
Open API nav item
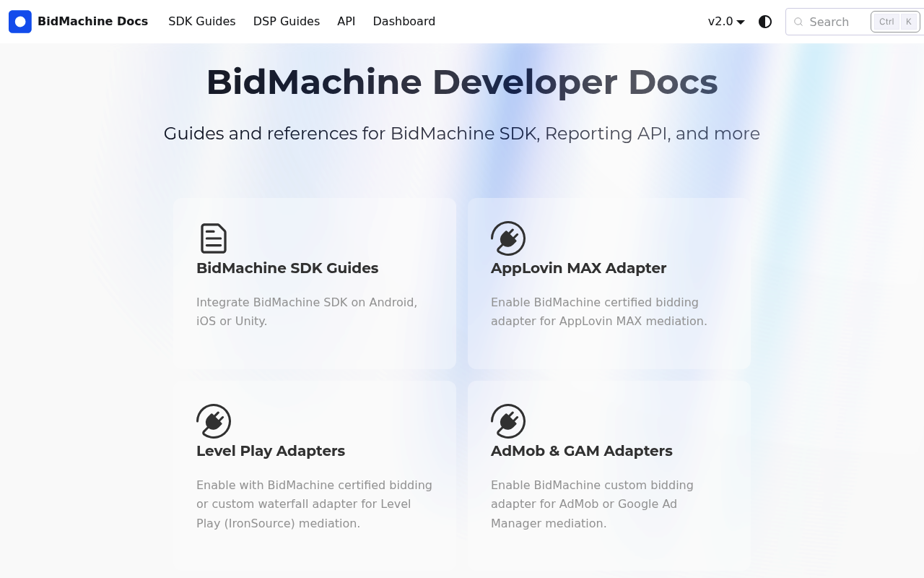tap(346, 22)
